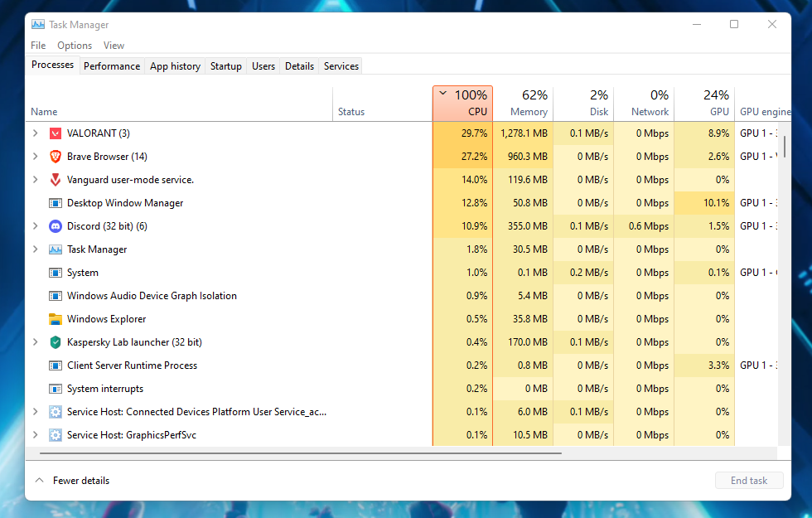Sort by the CPU column header

coord(462,104)
